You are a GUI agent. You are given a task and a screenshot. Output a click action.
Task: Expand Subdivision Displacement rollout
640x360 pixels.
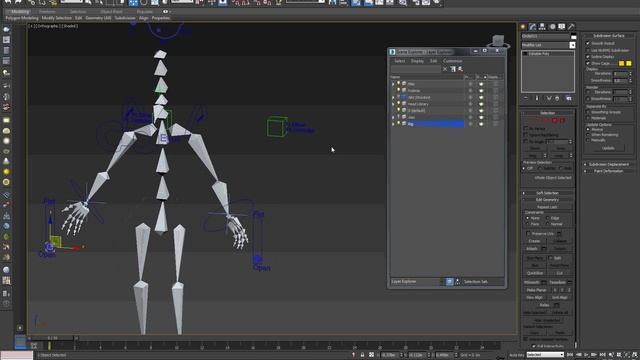(609, 164)
